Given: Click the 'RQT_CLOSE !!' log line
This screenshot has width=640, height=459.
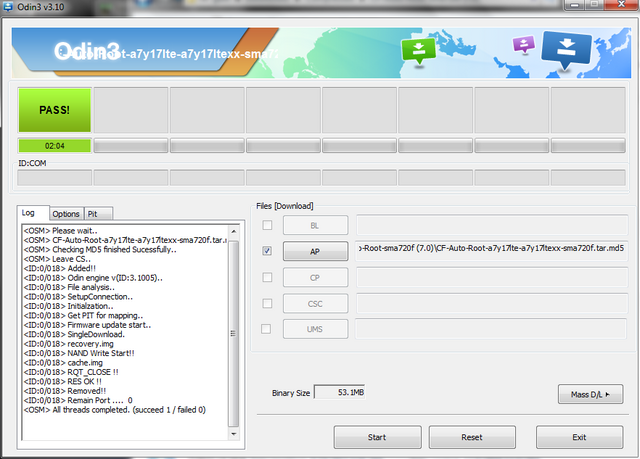Looking at the screenshot, I should click(x=71, y=372).
